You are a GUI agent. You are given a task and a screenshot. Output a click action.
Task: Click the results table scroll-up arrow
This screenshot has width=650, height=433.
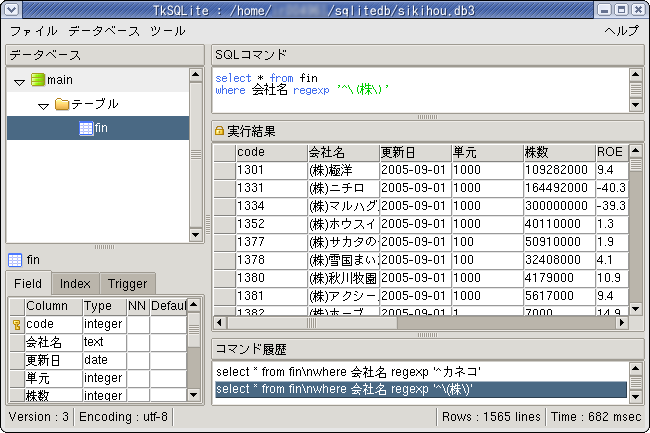pyautogui.click(x=636, y=151)
